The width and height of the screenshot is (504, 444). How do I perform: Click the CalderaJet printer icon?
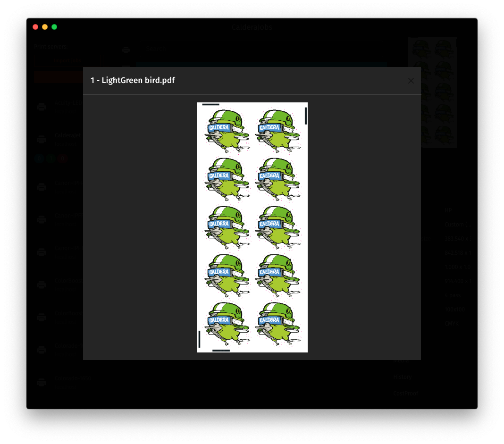coord(42,139)
